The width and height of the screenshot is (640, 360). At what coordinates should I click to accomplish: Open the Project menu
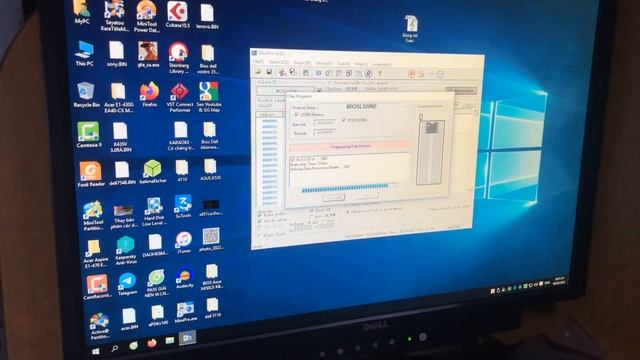pos(302,63)
